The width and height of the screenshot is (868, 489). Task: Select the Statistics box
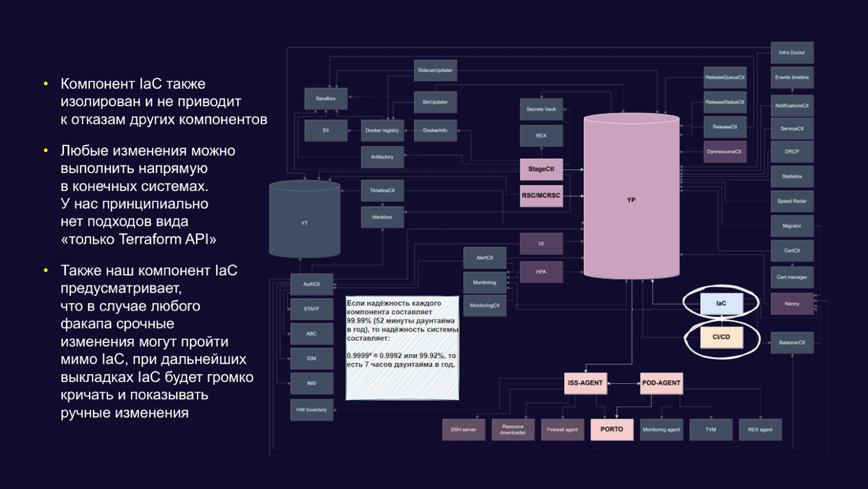[x=792, y=177]
